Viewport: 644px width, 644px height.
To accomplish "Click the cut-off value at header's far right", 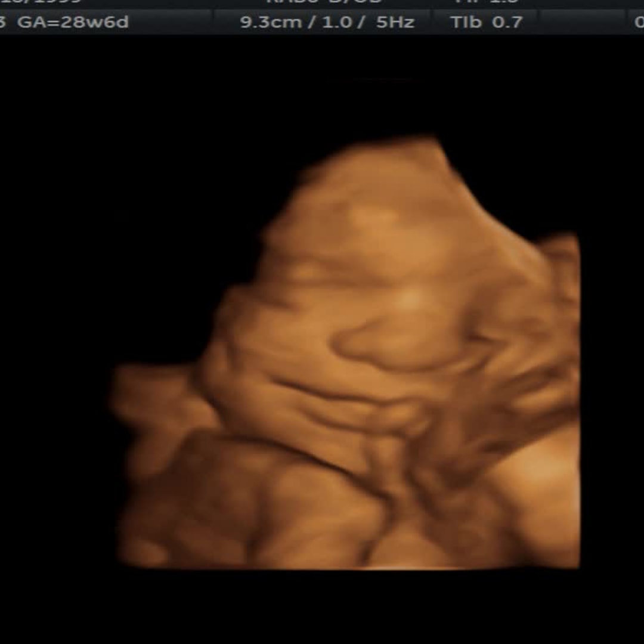I will coord(639,23).
